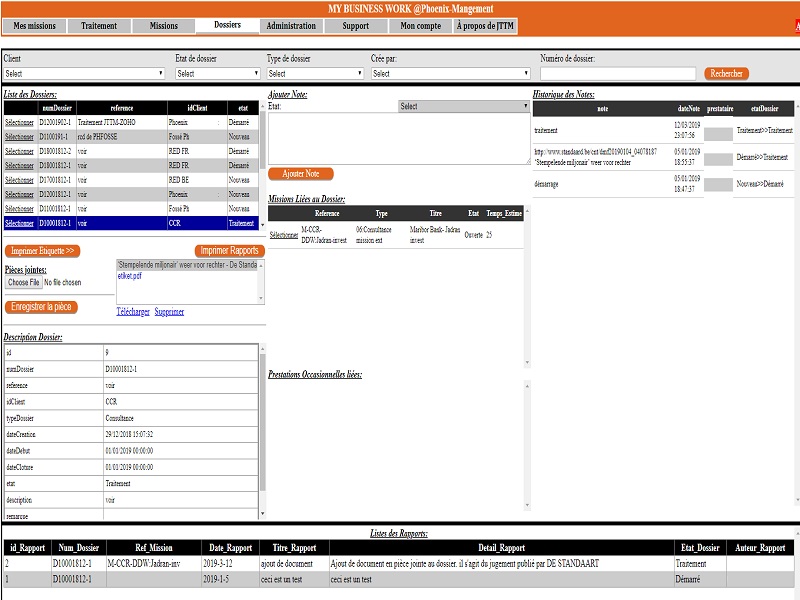The image size is (800, 600).
Task: Click the Télécharger link
Action: 133,312
